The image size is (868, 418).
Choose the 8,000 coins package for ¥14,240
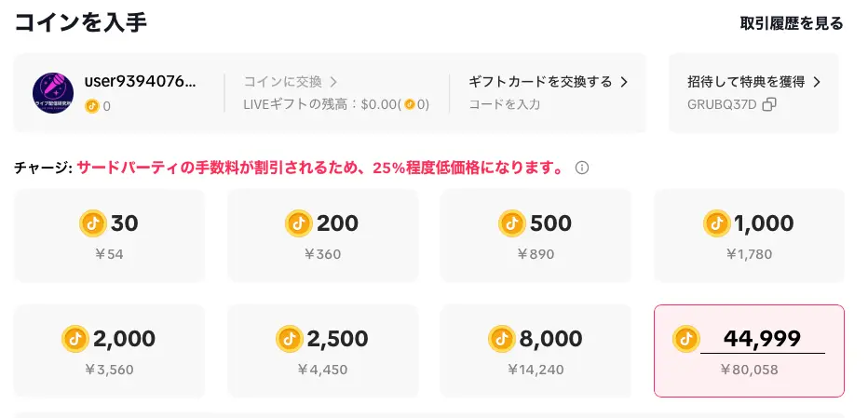point(536,351)
